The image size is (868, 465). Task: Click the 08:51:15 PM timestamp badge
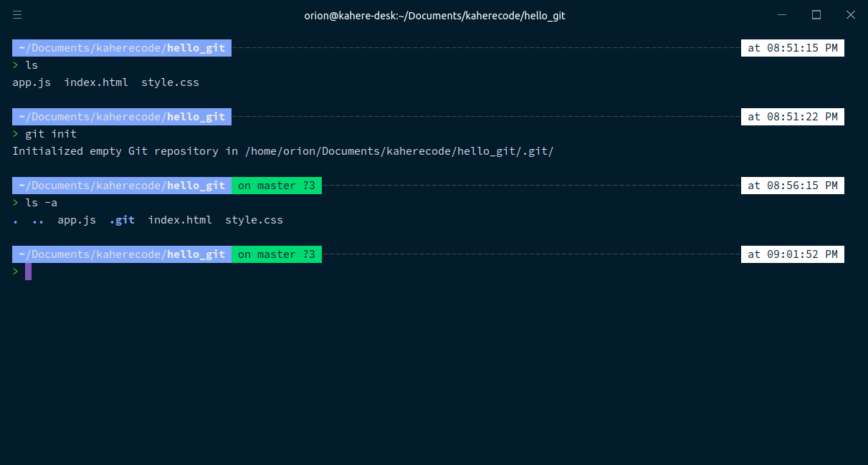click(x=792, y=48)
